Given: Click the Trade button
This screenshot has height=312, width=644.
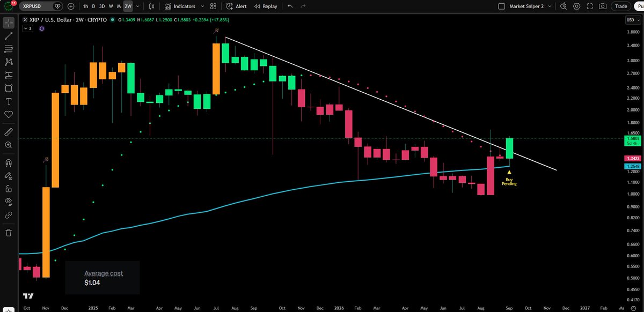Looking at the screenshot, I should click(x=621, y=6).
